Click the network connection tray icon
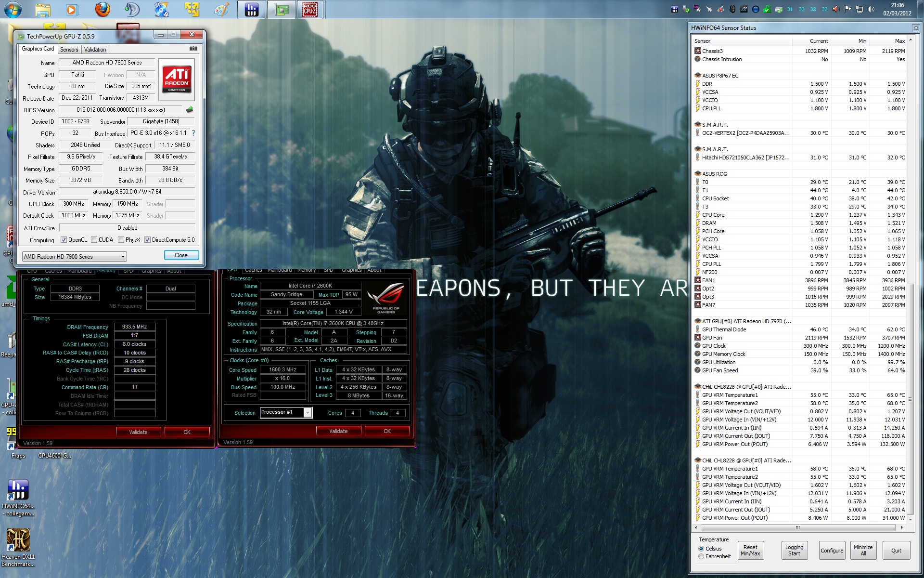Viewport: 924px width, 578px height. [860, 9]
